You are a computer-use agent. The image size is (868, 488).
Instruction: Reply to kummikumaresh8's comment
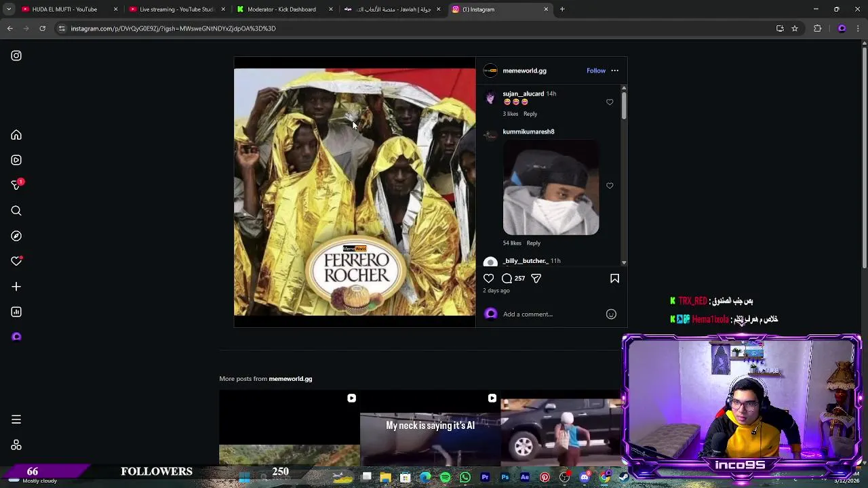534,243
